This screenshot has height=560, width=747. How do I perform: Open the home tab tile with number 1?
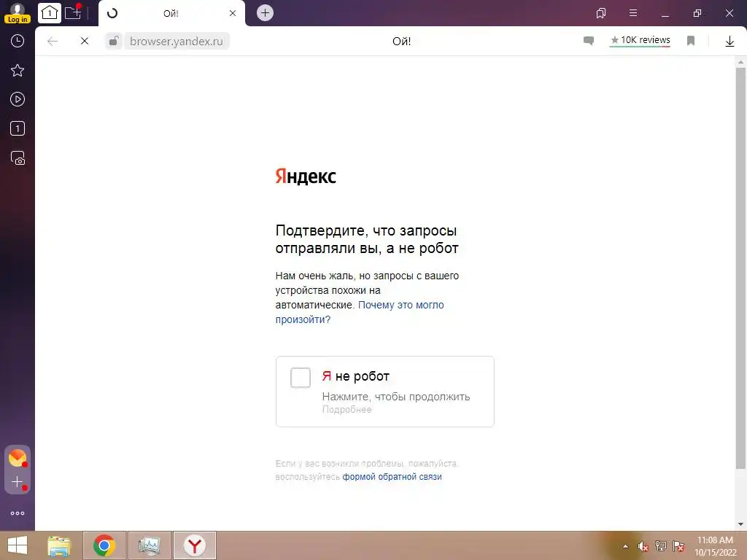(x=50, y=13)
